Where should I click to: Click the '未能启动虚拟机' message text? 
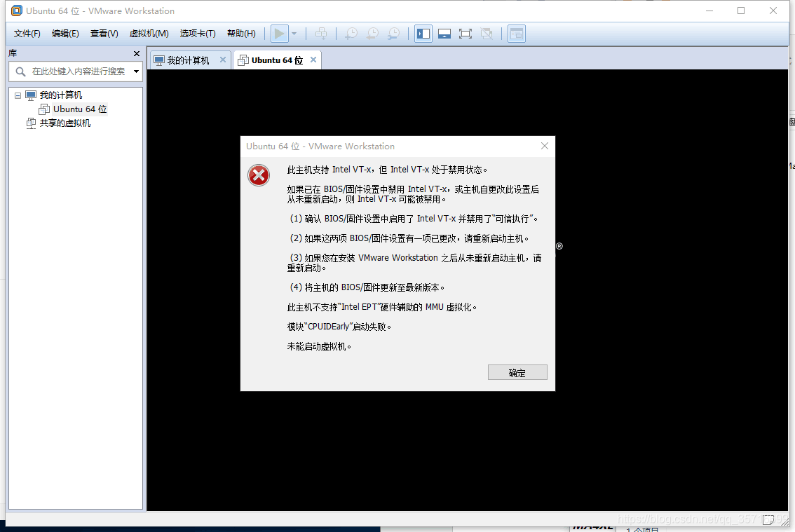(x=319, y=346)
